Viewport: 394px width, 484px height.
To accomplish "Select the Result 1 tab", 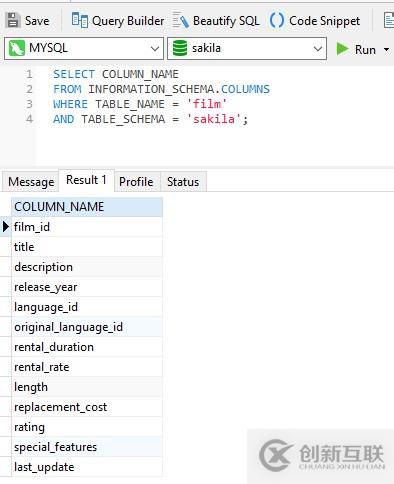I will pyautogui.click(x=86, y=180).
